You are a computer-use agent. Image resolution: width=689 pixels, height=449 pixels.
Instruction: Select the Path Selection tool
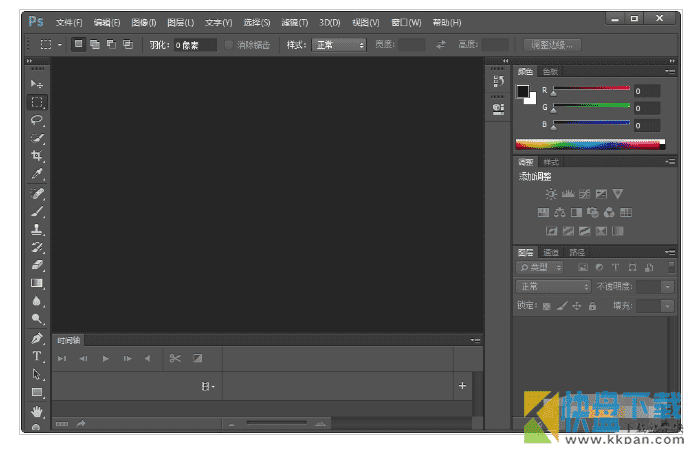coord(37,374)
